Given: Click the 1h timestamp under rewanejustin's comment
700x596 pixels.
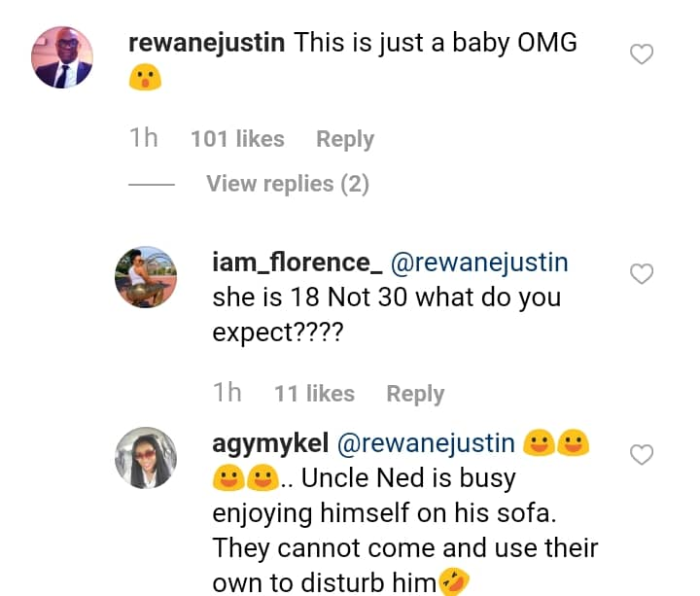Looking at the screenshot, I should pos(143,139).
